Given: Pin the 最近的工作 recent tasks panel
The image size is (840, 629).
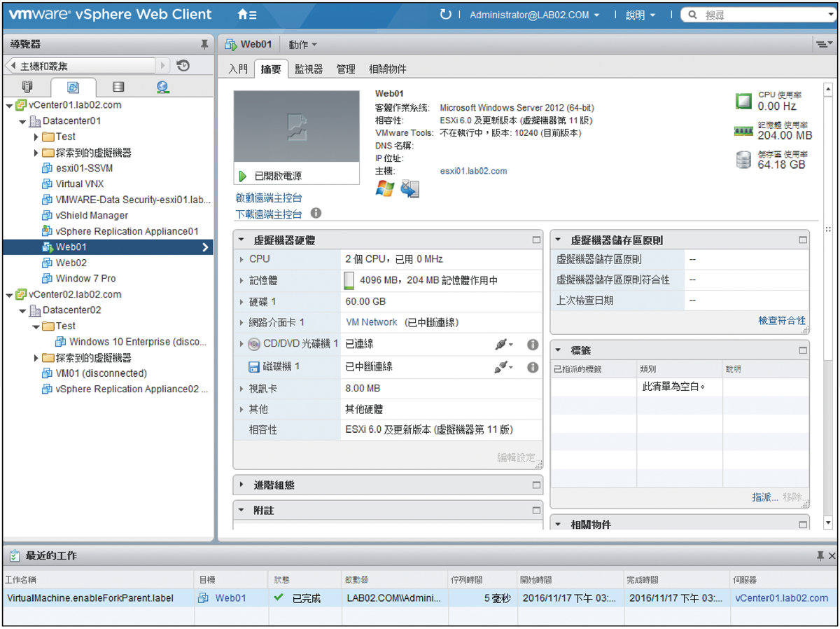Looking at the screenshot, I should pyautogui.click(x=820, y=555).
